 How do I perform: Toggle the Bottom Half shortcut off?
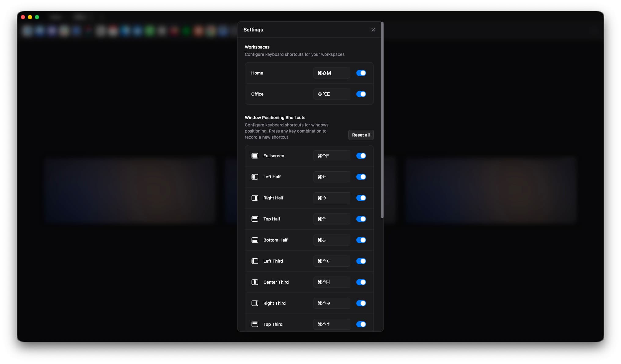(361, 240)
